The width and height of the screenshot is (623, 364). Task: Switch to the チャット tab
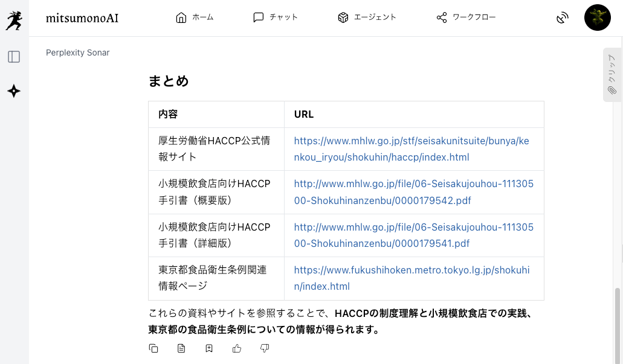[x=275, y=18]
